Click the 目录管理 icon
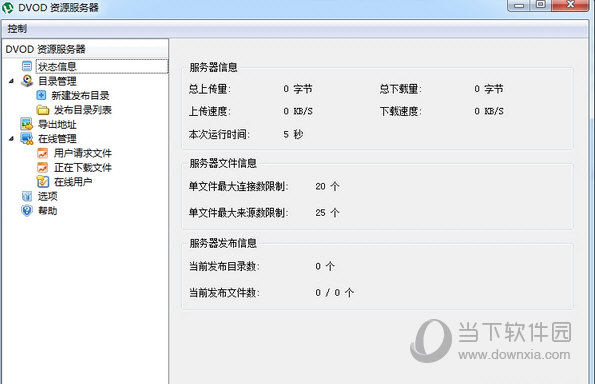595x384 pixels. 27,81
